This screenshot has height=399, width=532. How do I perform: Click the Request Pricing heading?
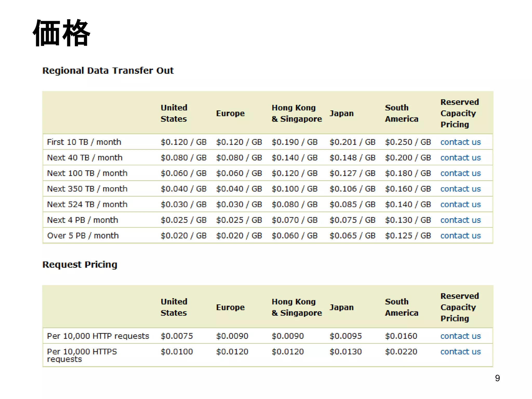point(80,264)
